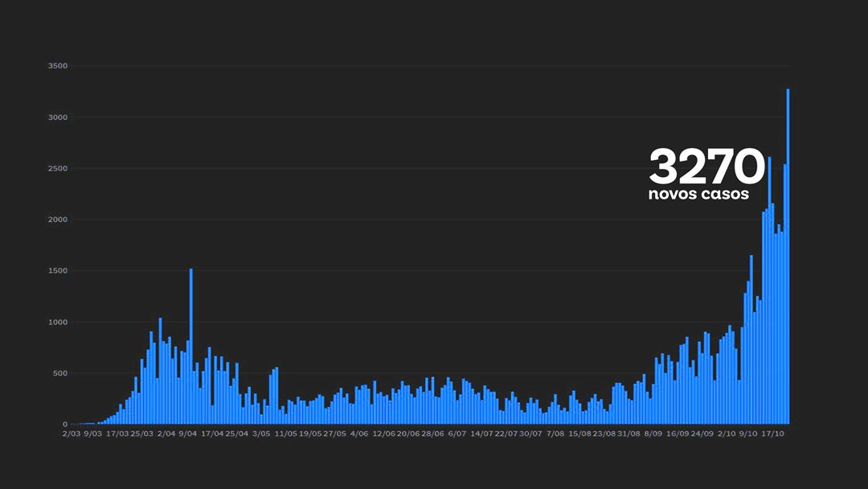Select the 1500 y-axis label
Image resolution: width=868 pixels, height=489 pixels.
[58, 271]
